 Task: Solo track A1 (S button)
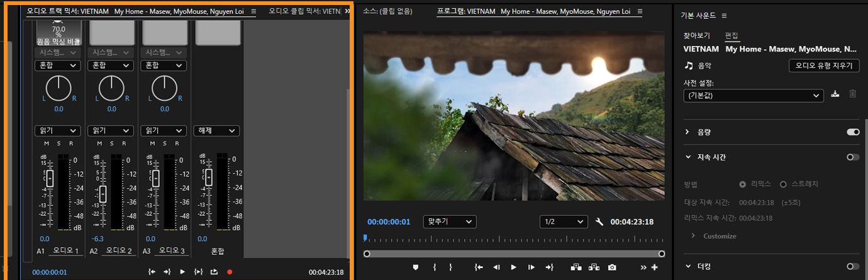[x=58, y=144]
